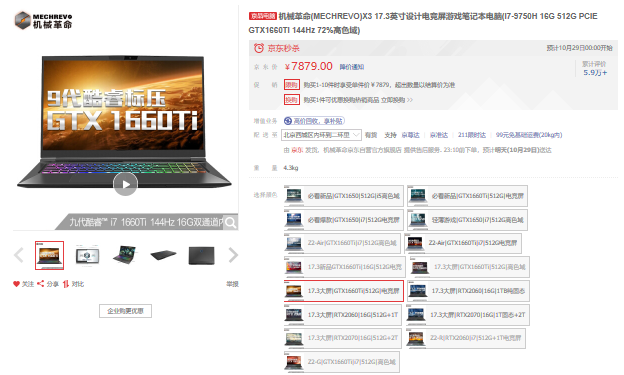Viewport: 624px width, 375px height.
Task: Click the MECHREVO brand logo
Action: 43,20
